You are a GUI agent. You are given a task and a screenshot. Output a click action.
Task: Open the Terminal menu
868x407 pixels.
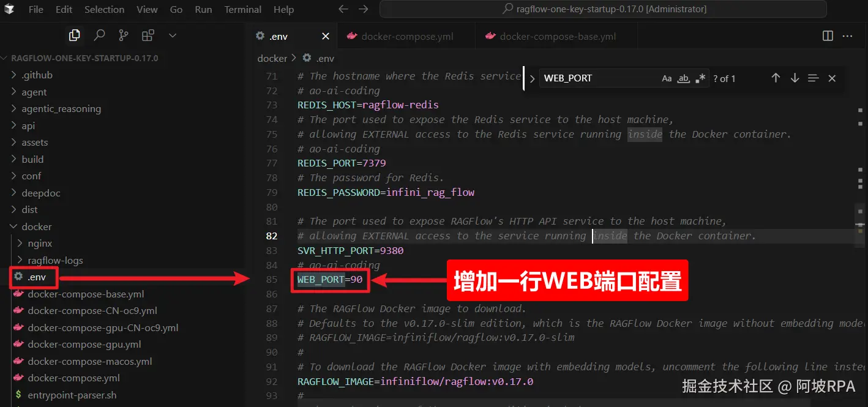tap(243, 9)
